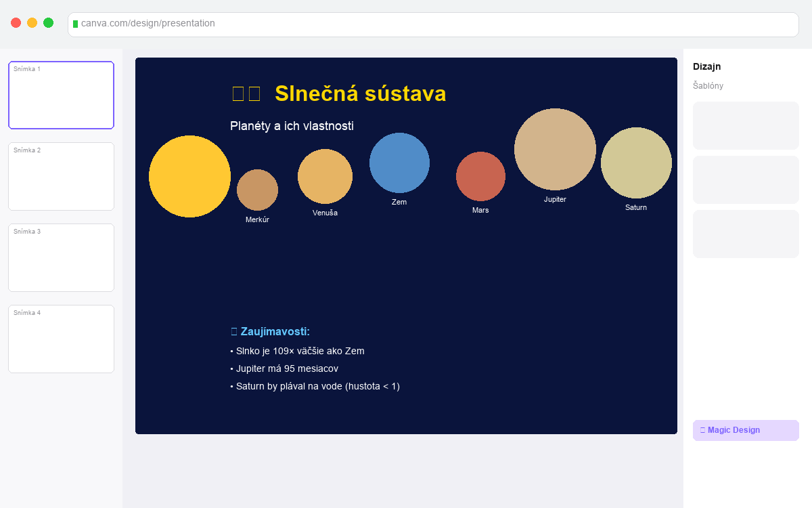Select the Merkúr planet shape
This screenshot has width=812, height=508.
point(257,188)
